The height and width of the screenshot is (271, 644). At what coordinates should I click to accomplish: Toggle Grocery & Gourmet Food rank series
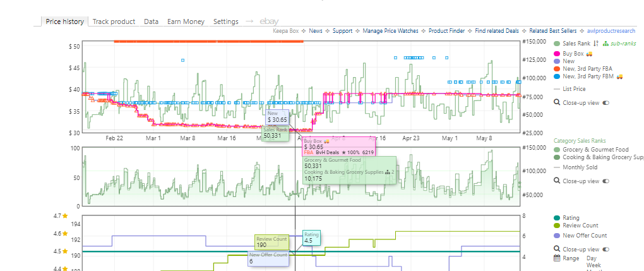click(x=591, y=150)
